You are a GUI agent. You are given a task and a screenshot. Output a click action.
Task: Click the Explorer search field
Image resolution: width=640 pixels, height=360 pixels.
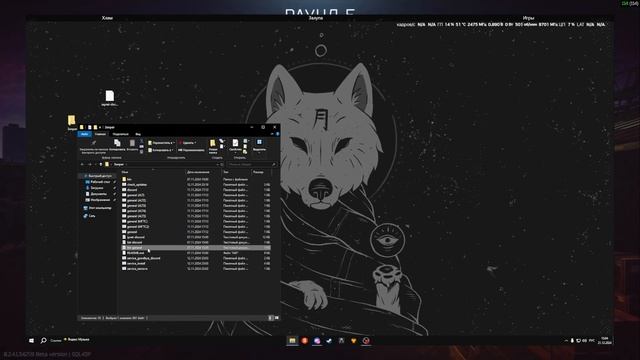tap(251, 164)
